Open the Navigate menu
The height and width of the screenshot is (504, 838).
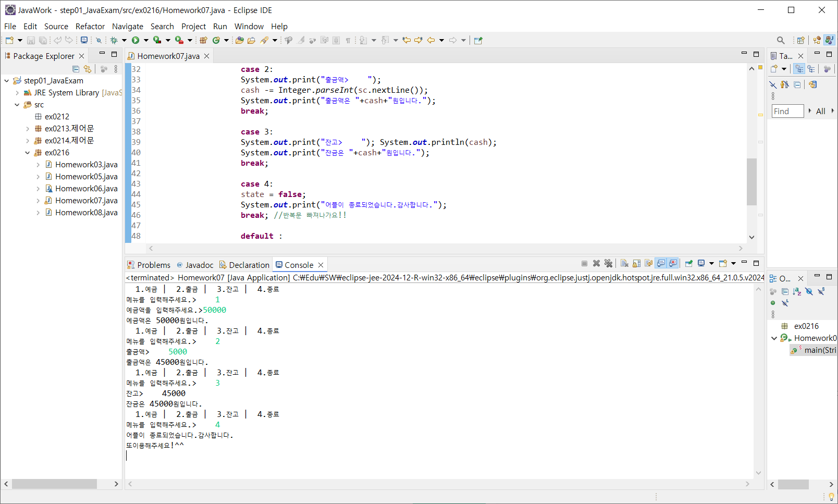click(x=128, y=27)
